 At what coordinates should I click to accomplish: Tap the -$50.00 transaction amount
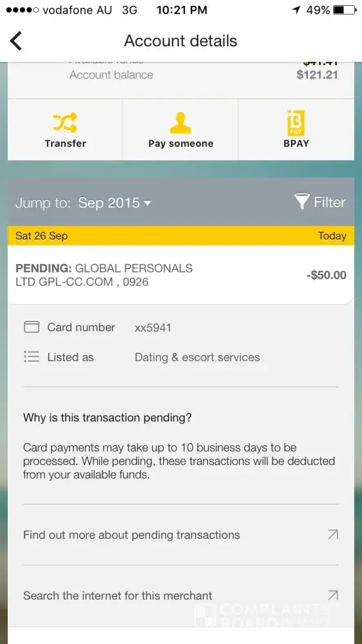(x=327, y=275)
